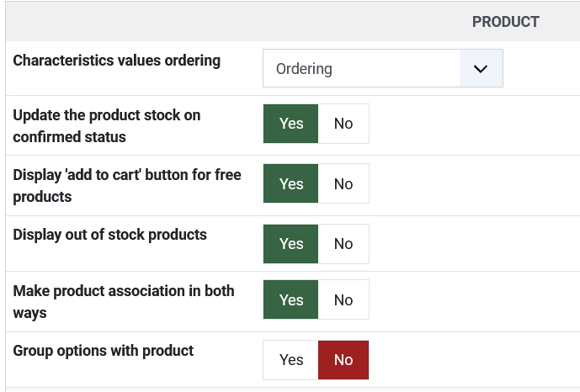Turn on Group options with product

point(291,360)
